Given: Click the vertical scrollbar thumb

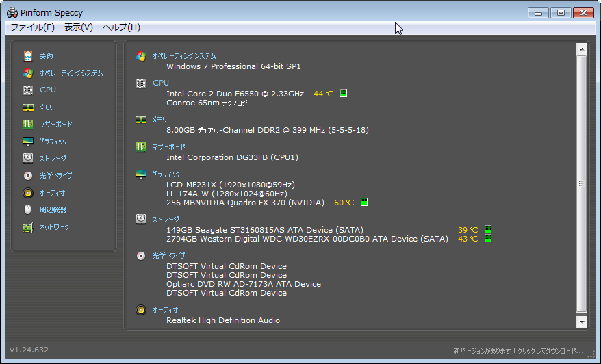Looking at the screenshot, I should point(581,183).
